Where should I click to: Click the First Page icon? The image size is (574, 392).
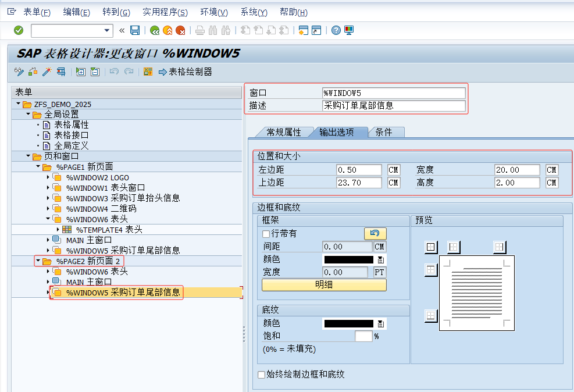[245, 30]
